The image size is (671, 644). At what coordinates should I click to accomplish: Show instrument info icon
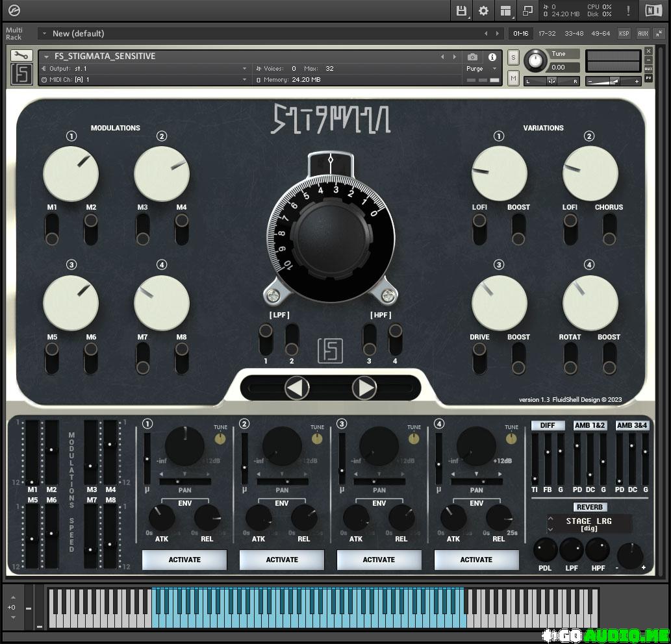(x=492, y=57)
